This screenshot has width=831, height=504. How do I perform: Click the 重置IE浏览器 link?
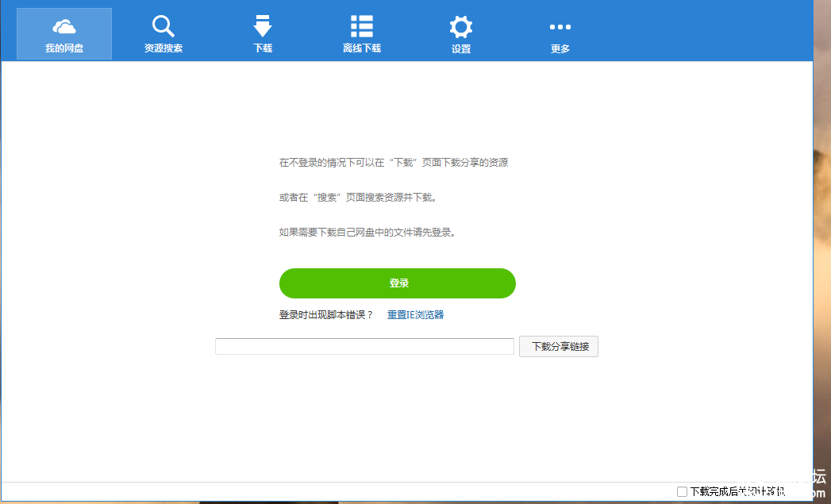[415, 315]
